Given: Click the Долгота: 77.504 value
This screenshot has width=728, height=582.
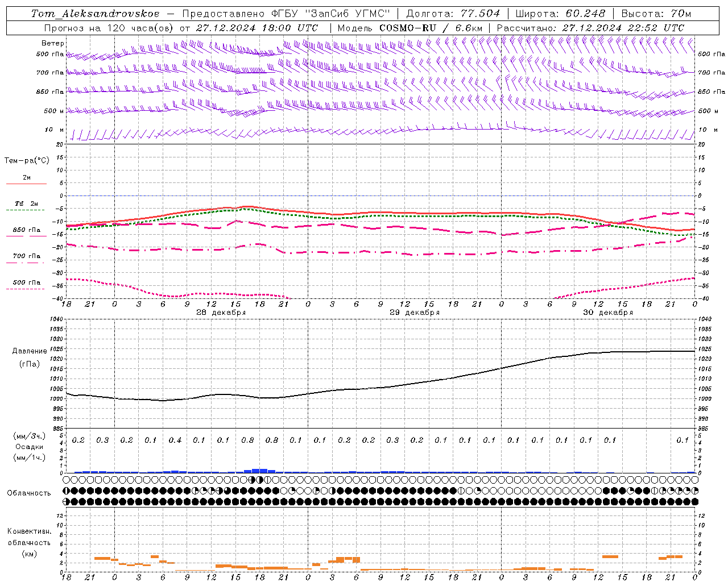Looking at the screenshot, I should 453,14.
